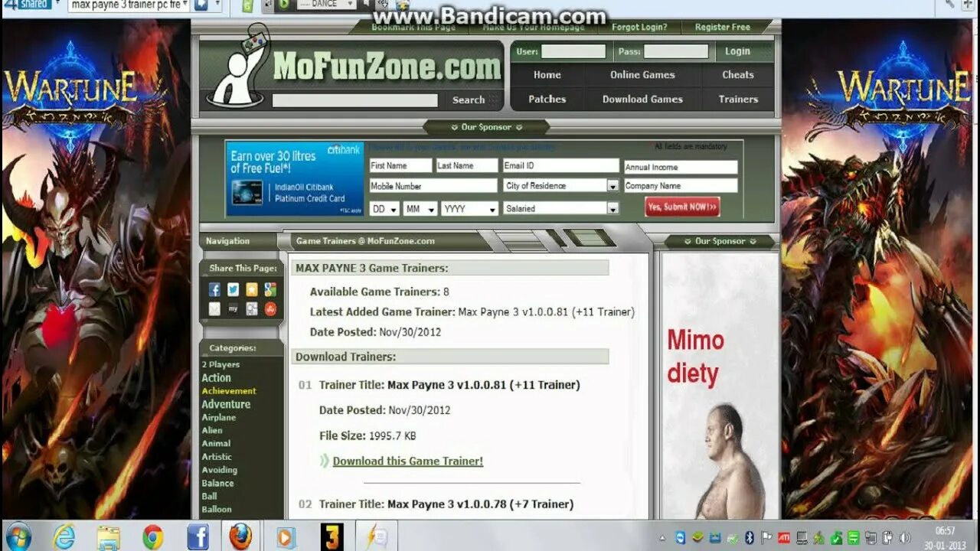Click Bookmark This Page link
The width and height of the screenshot is (980, 551).
[413, 27]
